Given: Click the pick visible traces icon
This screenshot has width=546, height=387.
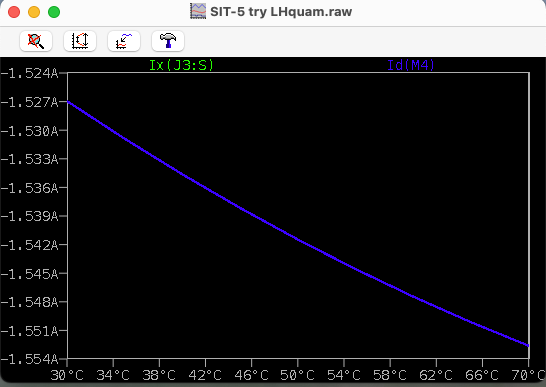Looking at the screenshot, I should [x=124, y=41].
